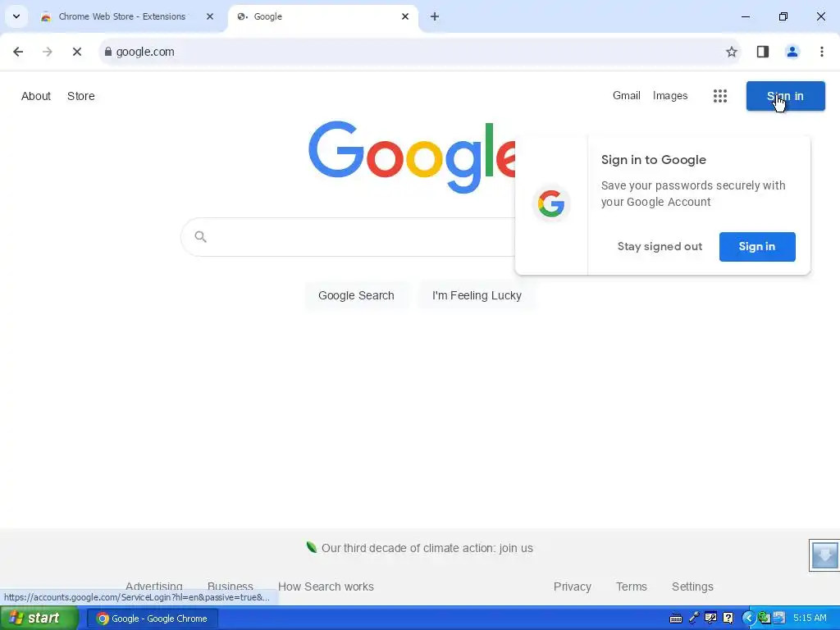Screen dimensions: 840x630
Task: Click into the Google search box
Action: (x=348, y=237)
